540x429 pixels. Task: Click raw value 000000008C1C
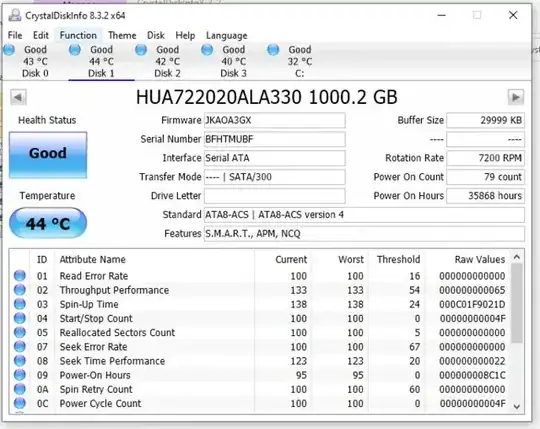[472, 375]
